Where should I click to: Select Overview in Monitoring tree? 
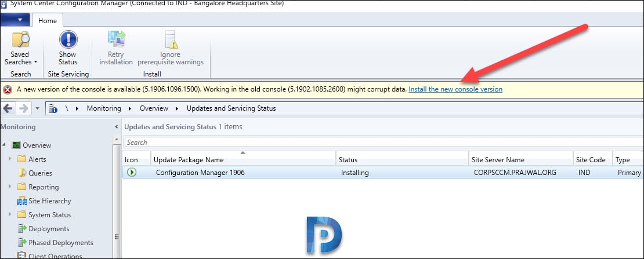pyautogui.click(x=37, y=145)
